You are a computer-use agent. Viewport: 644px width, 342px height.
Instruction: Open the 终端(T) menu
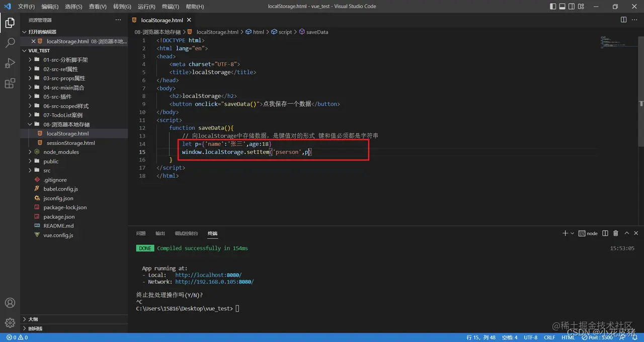click(171, 7)
